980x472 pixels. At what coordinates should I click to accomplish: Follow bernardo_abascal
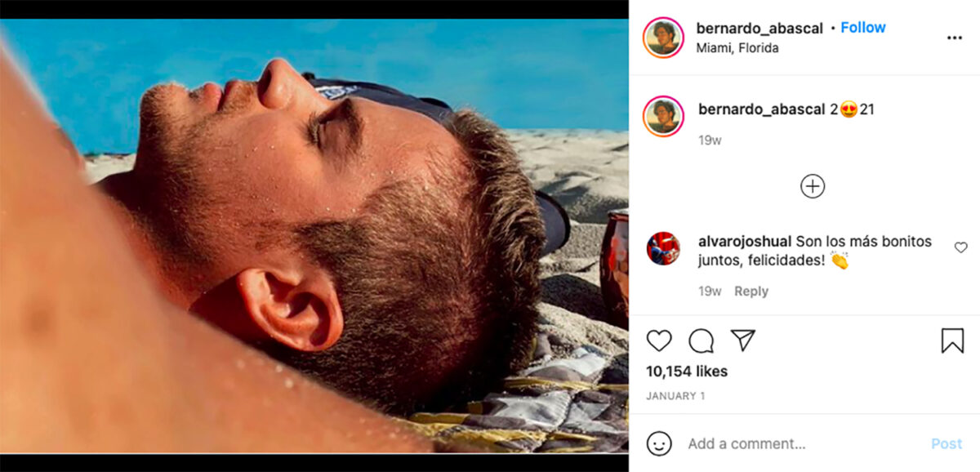click(862, 28)
